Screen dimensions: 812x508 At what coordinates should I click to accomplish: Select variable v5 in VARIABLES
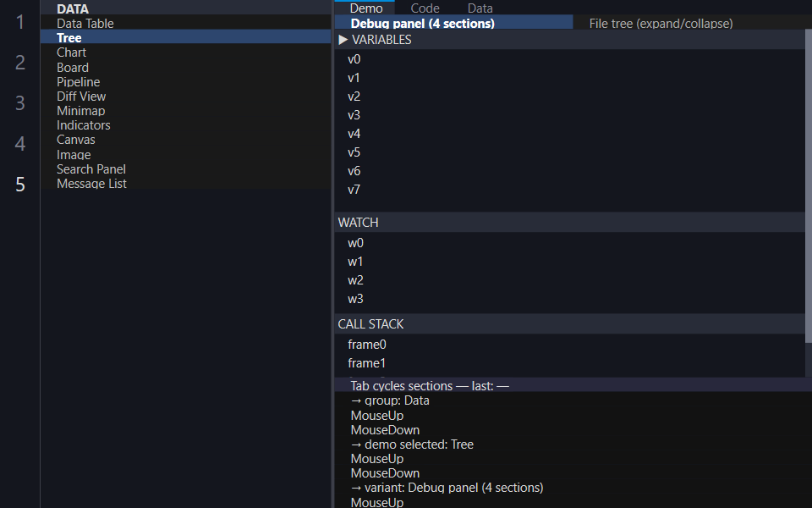click(569, 152)
